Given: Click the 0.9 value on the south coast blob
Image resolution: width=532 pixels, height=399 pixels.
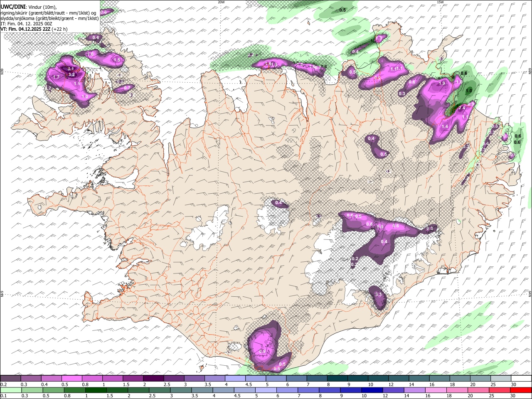Looking at the screenshot, I should [262, 352].
